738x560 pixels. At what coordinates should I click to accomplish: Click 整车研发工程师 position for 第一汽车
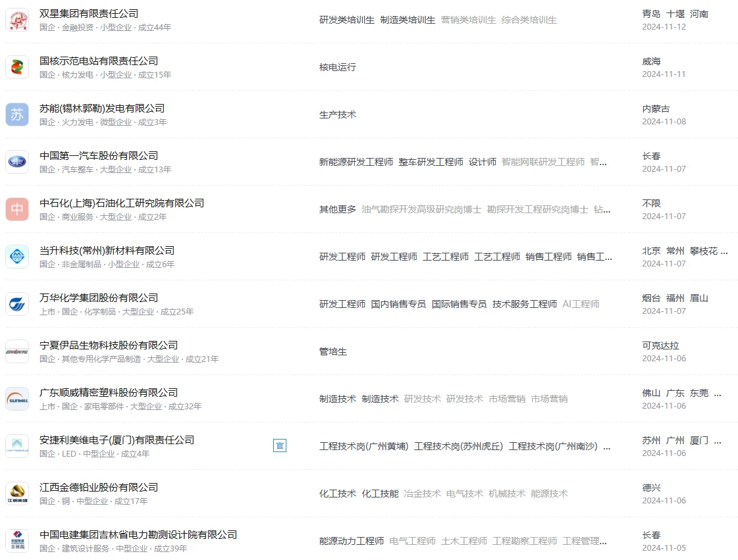(431, 162)
